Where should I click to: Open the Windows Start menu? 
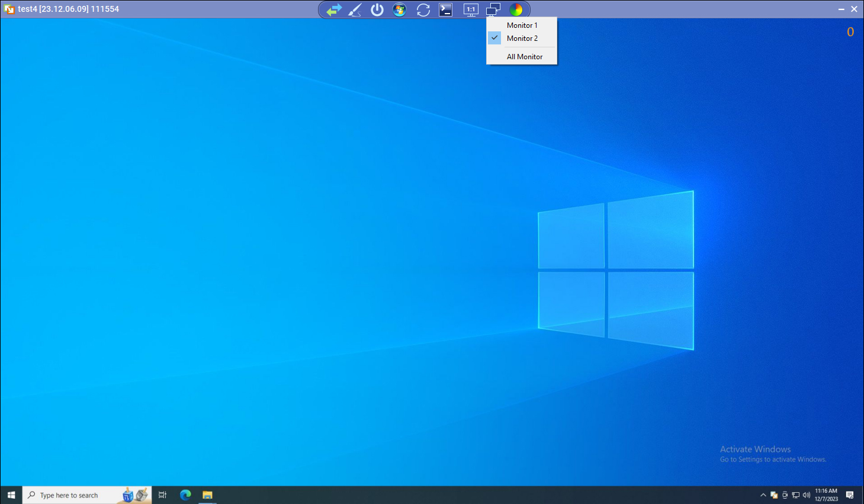point(11,495)
